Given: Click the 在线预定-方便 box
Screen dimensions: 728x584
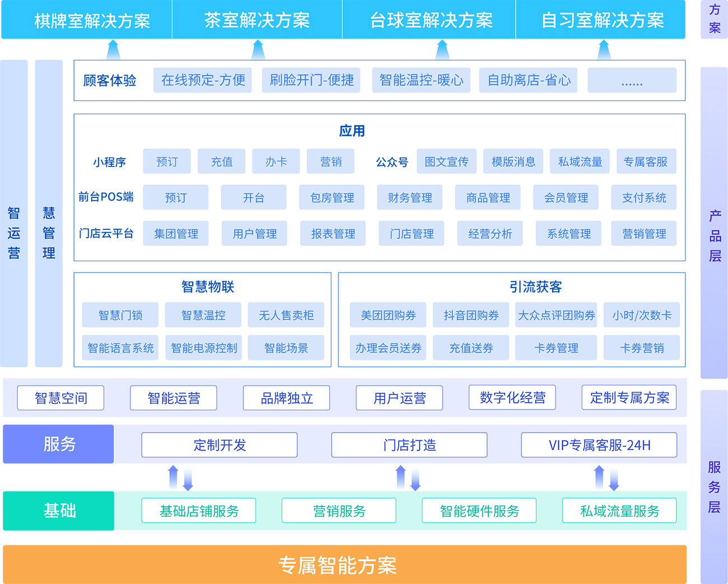Looking at the screenshot, I should [x=203, y=80].
